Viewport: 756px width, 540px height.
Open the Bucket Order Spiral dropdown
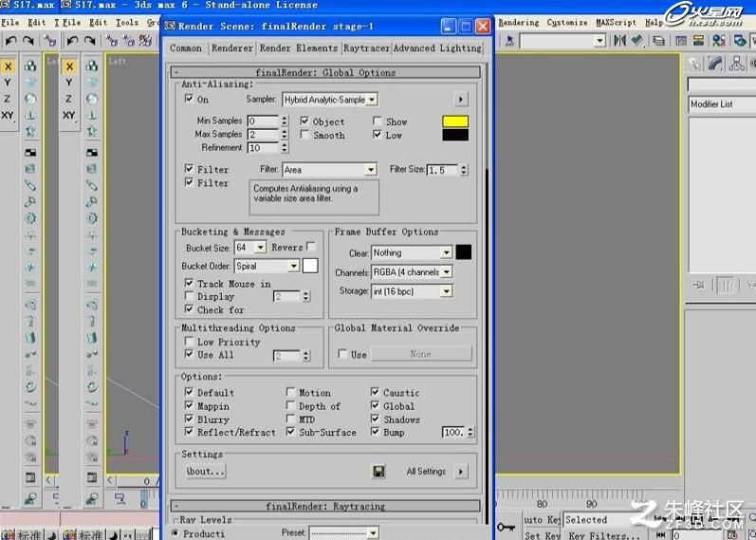[x=267, y=266]
